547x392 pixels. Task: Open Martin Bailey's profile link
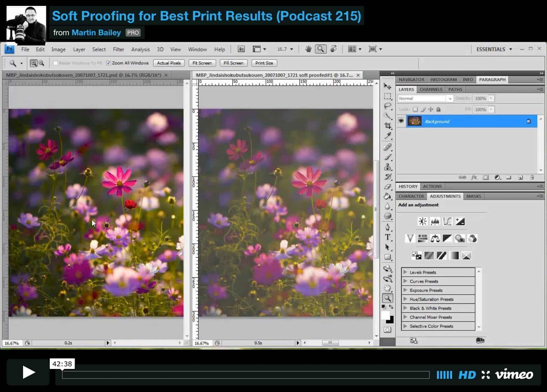[x=96, y=33]
